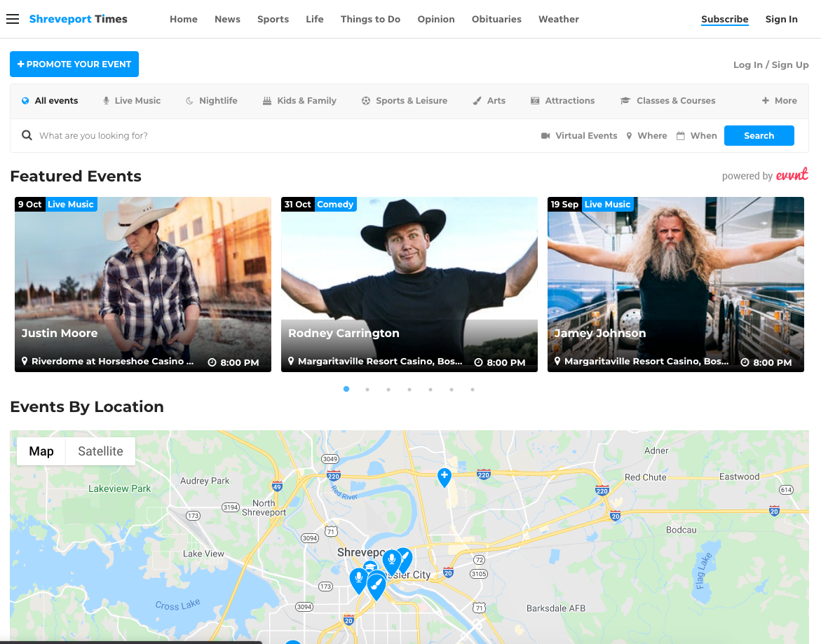Toggle the Virtual Events filter
This screenshot has width=821, height=644.
pos(579,135)
